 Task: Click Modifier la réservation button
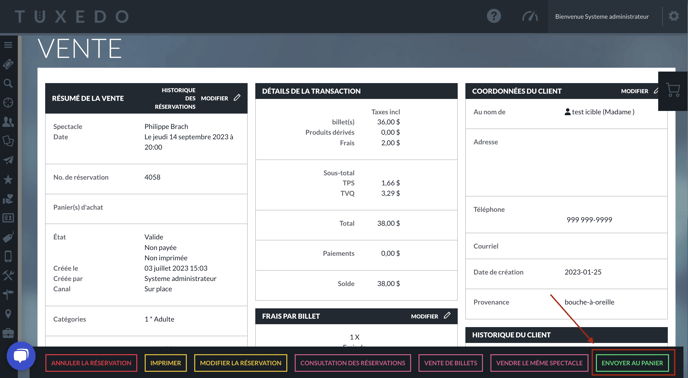(x=240, y=363)
